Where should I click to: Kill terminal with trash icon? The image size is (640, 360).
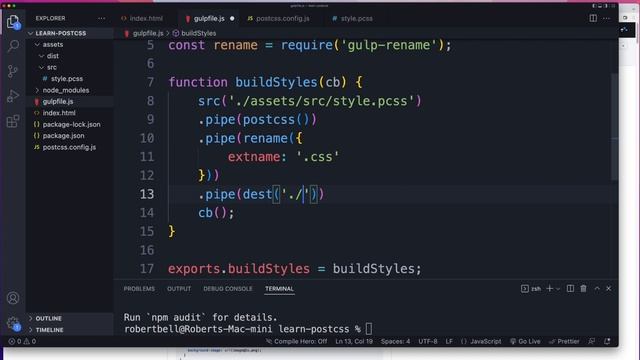[583, 289]
